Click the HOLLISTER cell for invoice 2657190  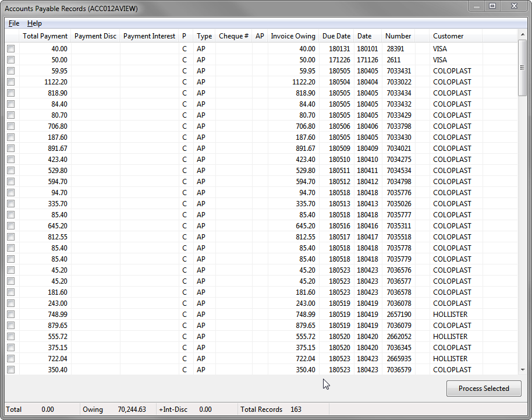pyautogui.click(x=451, y=315)
